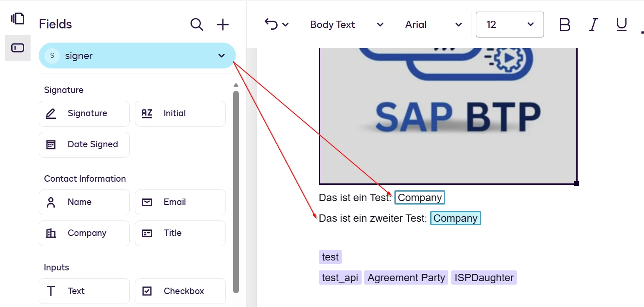This screenshot has height=307, width=644.
Task: Click the 'ISPDaughter' field token
Action: [x=484, y=278]
